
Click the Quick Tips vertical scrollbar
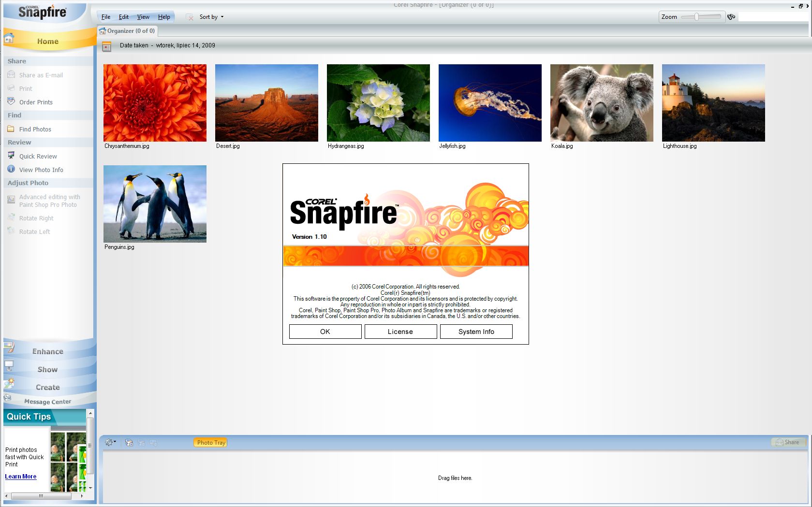90,450
